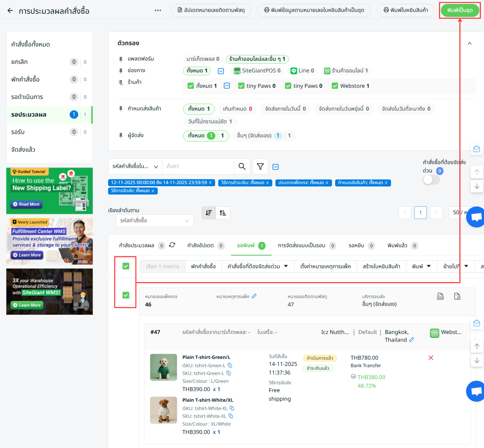Click the green พิมพ์เป็นชุด button

point(460,10)
